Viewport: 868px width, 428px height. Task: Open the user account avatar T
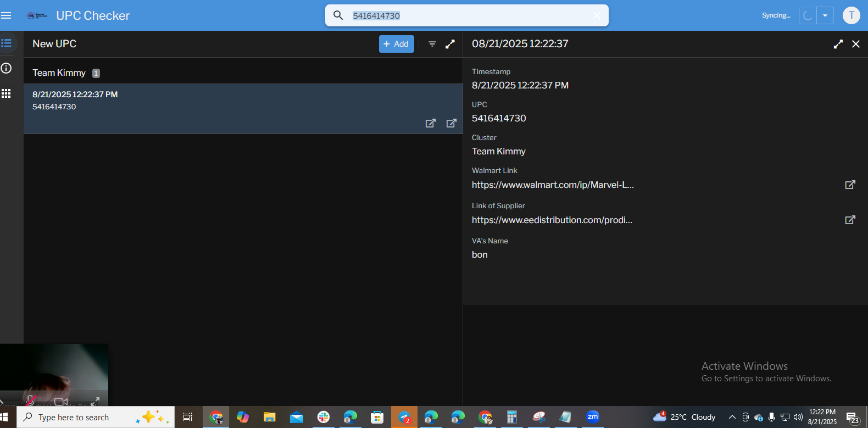[851, 15]
